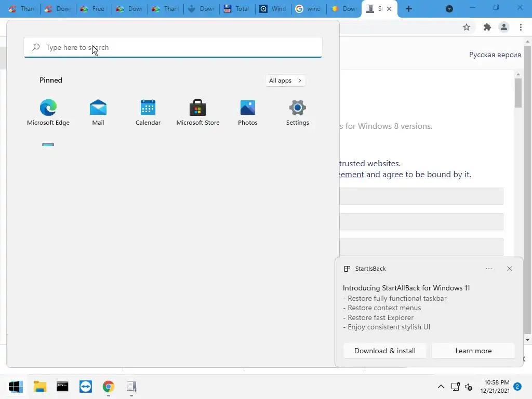Switch to the Dow tab with the blue arrow icon
Viewport: 532px width, 399px height.
pos(202,9)
